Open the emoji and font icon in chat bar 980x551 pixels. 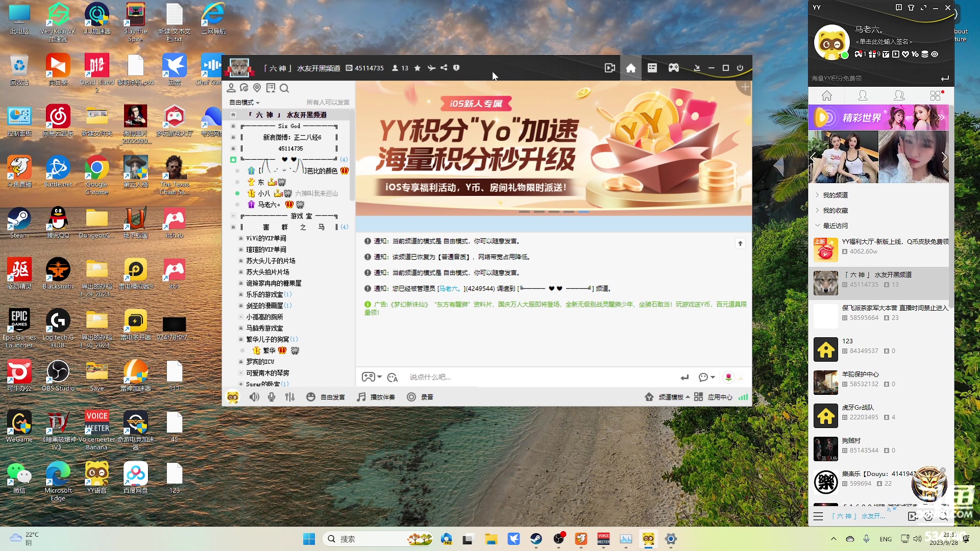(x=392, y=377)
